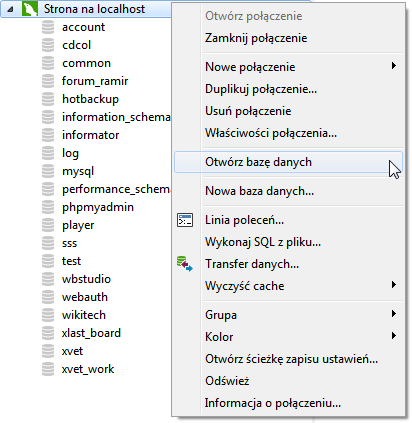
Task: Select the xlast_board database name
Action: [91, 333]
